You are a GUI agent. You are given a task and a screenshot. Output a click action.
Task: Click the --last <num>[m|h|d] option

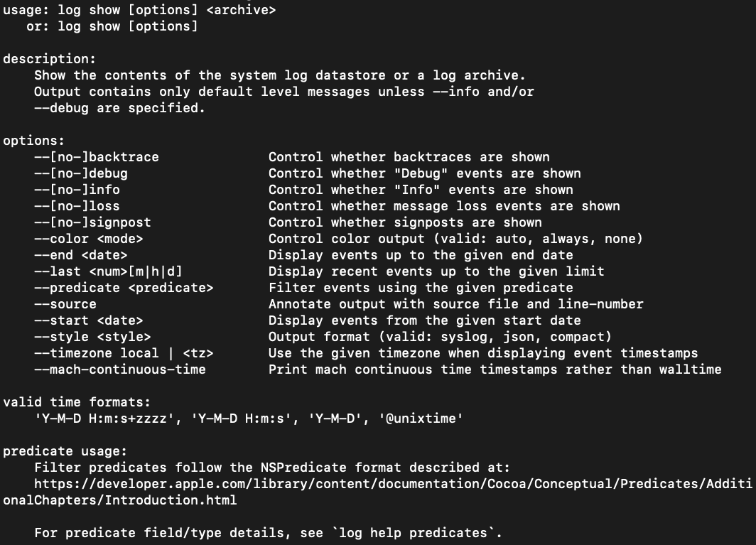pos(112,271)
